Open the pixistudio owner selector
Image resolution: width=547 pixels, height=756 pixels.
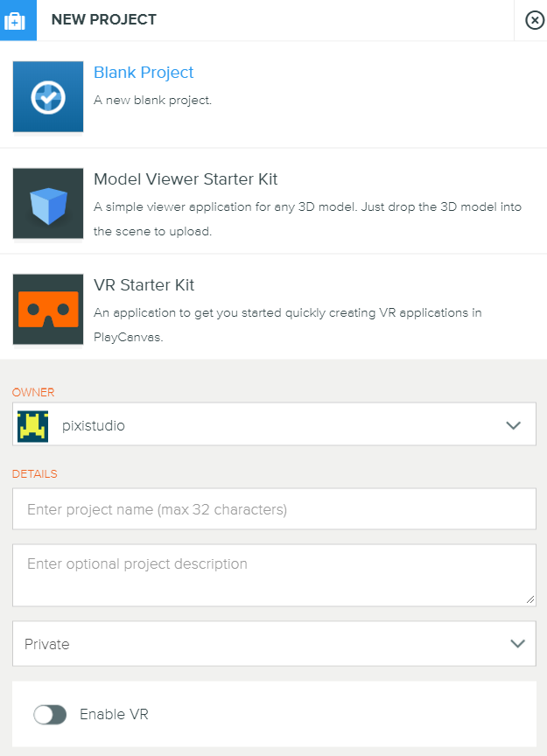click(x=274, y=424)
